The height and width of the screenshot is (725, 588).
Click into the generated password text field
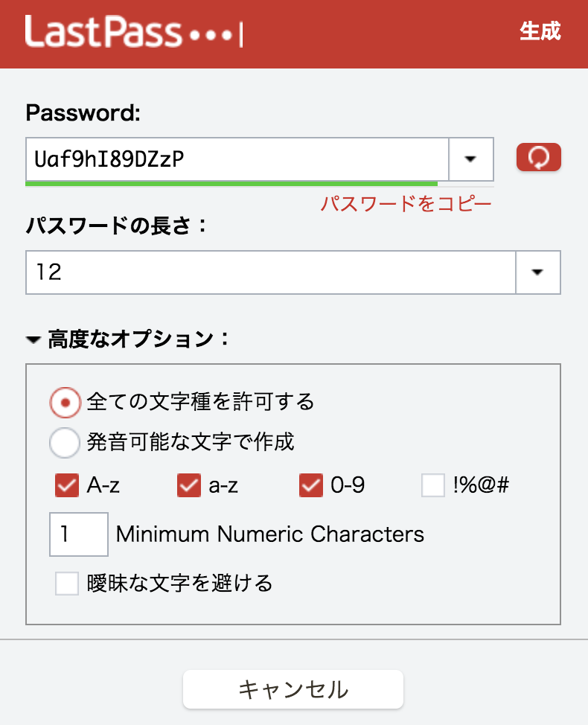(x=237, y=159)
